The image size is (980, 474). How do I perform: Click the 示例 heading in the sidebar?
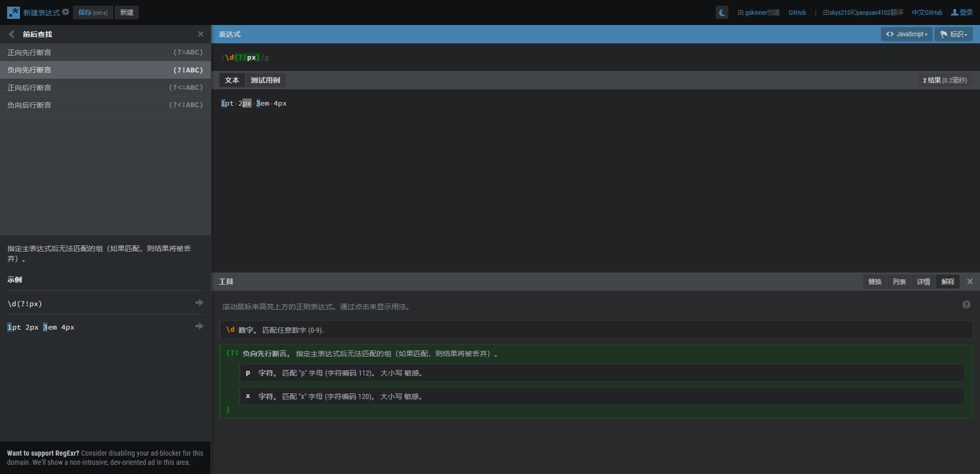click(x=14, y=280)
